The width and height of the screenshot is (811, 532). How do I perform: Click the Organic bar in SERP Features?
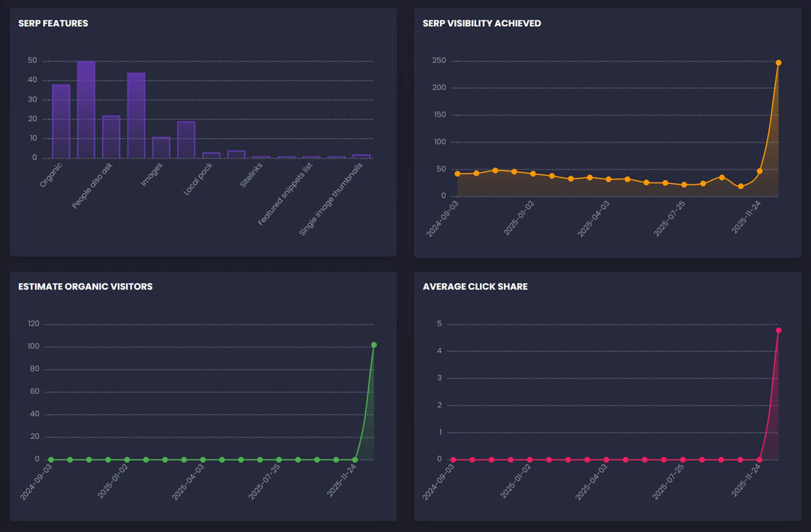point(61,122)
